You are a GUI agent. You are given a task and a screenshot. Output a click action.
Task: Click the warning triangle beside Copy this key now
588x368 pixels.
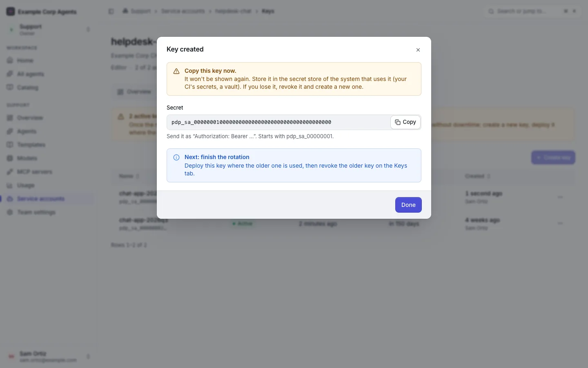[x=176, y=71]
